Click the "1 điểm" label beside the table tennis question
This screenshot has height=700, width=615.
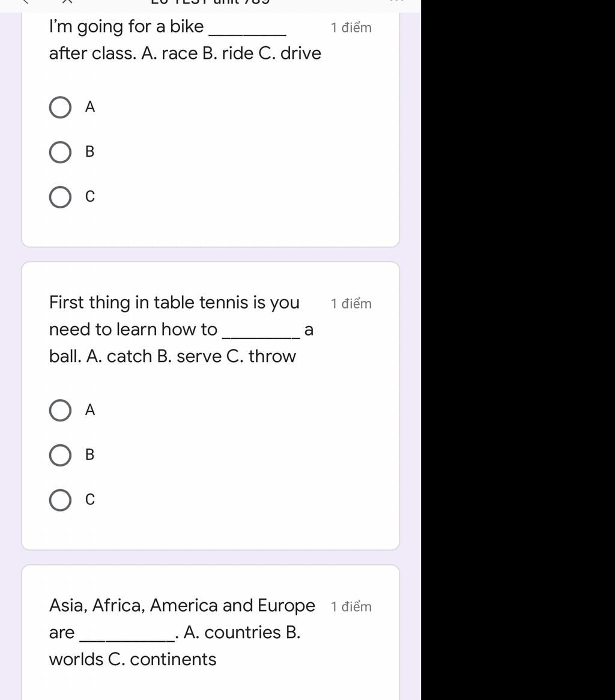(351, 304)
